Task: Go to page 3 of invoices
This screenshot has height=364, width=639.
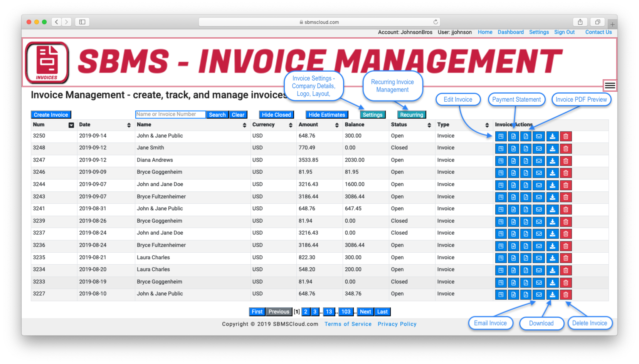Action: pyautogui.click(x=315, y=312)
